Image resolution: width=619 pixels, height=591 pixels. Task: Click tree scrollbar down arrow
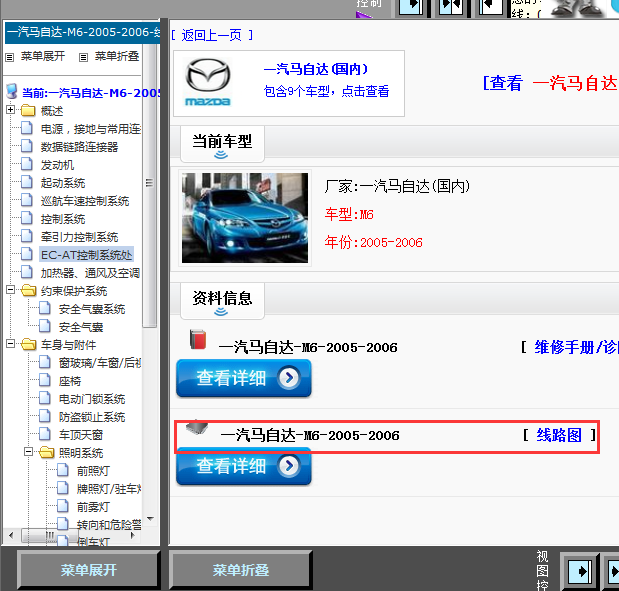150,518
